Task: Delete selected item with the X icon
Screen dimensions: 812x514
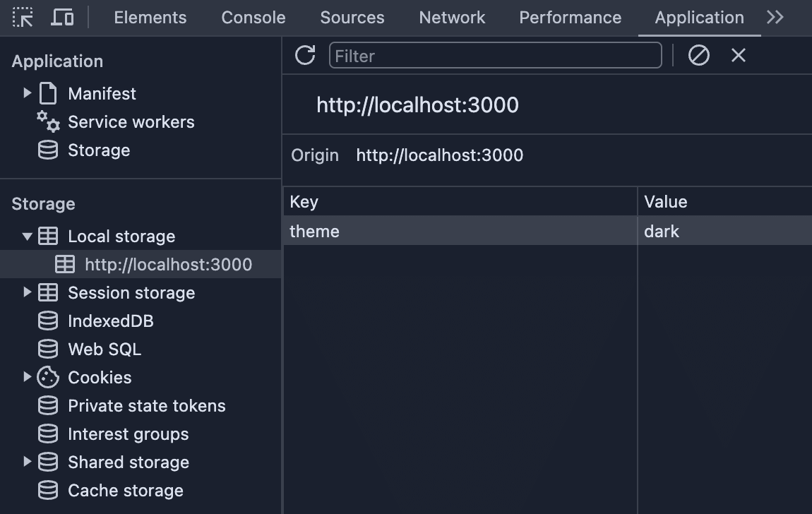Action: 738,54
